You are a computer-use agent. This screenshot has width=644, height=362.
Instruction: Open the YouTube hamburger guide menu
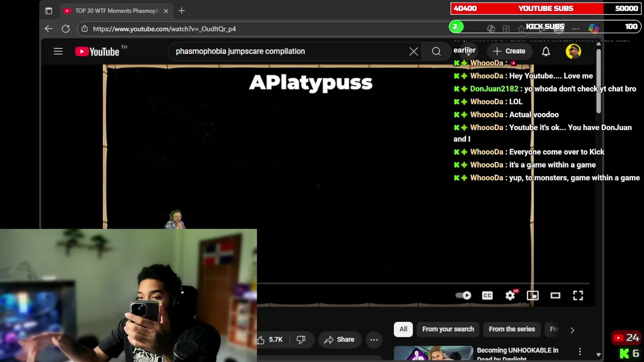click(x=58, y=51)
